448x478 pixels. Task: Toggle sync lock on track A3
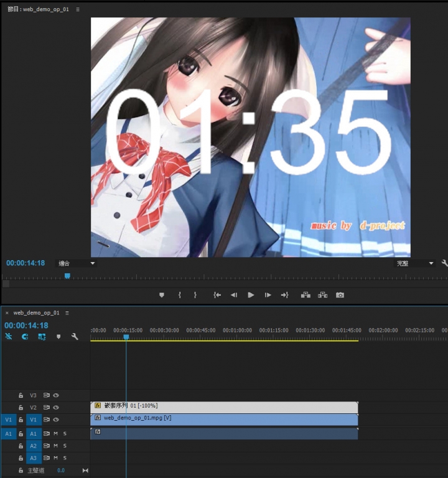[46, 458]
